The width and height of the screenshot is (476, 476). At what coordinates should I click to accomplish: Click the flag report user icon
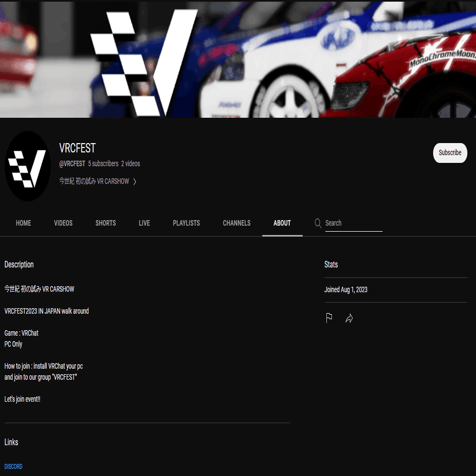coord(329,318)
